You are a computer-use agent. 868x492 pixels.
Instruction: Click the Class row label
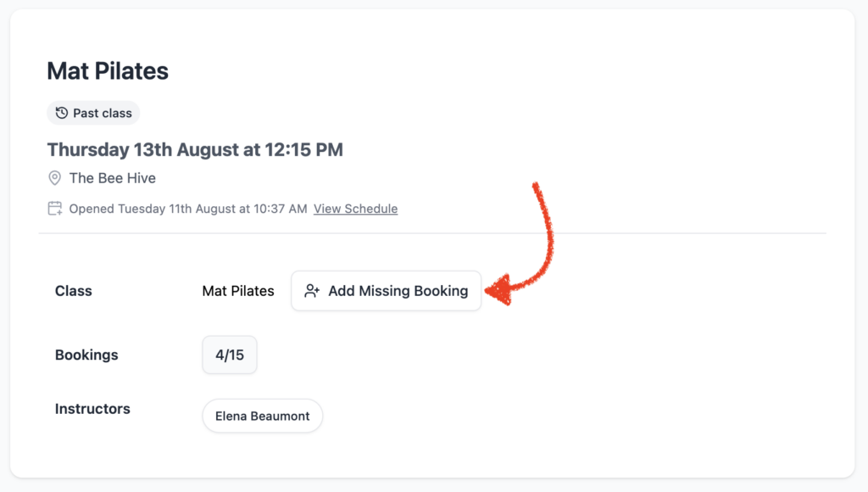click(x=73, y=291)
